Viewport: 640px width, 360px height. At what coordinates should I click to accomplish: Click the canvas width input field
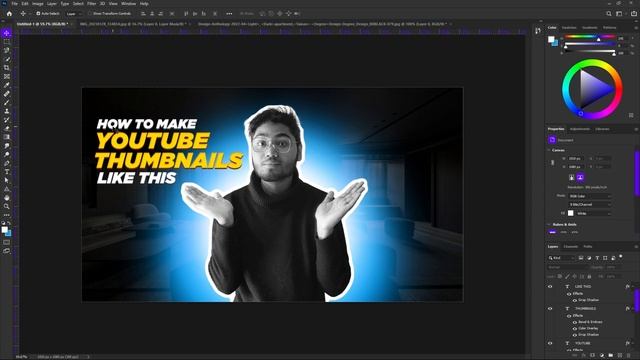(x=576, y=158)
